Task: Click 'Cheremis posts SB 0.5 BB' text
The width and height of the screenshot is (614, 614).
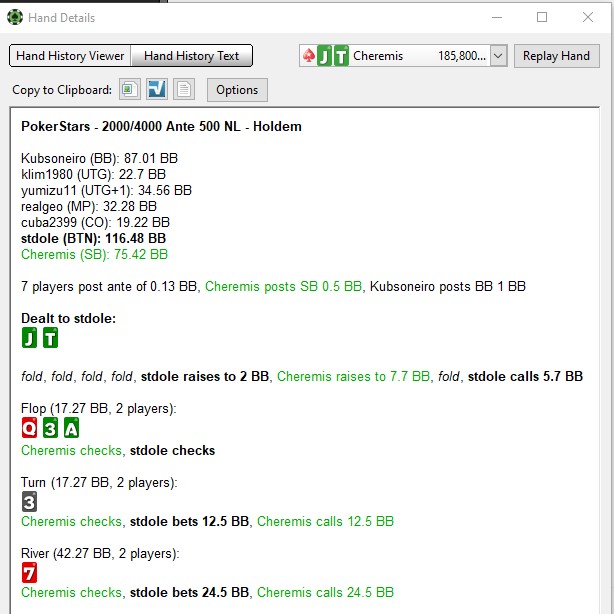Action: (284, 287)
